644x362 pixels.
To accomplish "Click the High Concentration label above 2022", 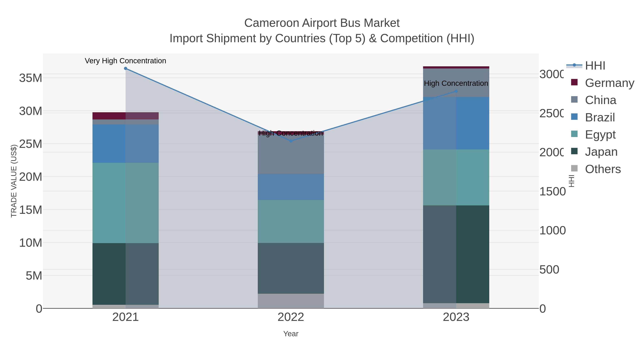I will pos(291,133).
